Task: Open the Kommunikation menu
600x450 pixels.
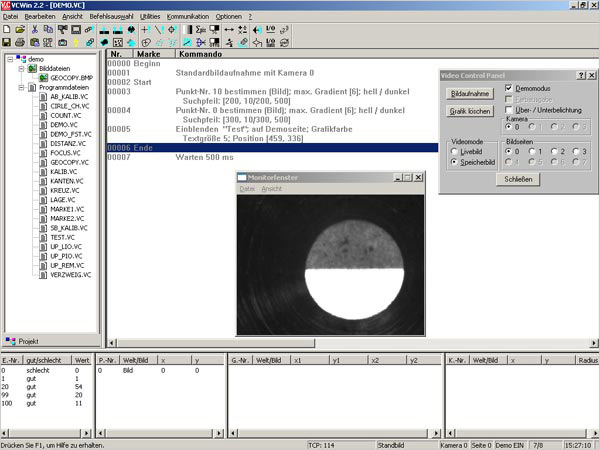Action: (187, 17)
